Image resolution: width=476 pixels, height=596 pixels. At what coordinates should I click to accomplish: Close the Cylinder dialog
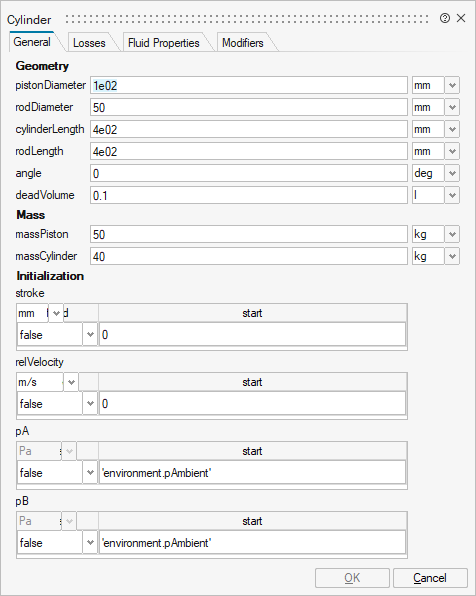point(461,18)
